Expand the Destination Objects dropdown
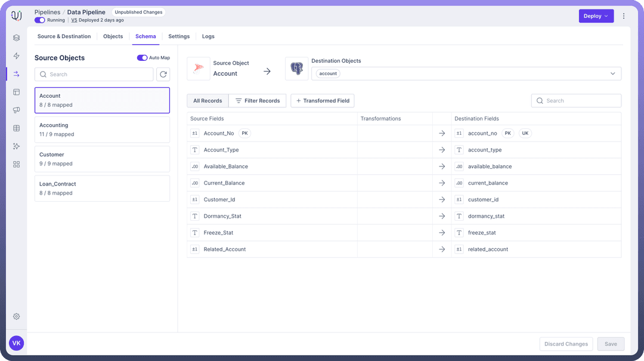The width and height of the screenshot is (644, 361). (x=612, y=73)
